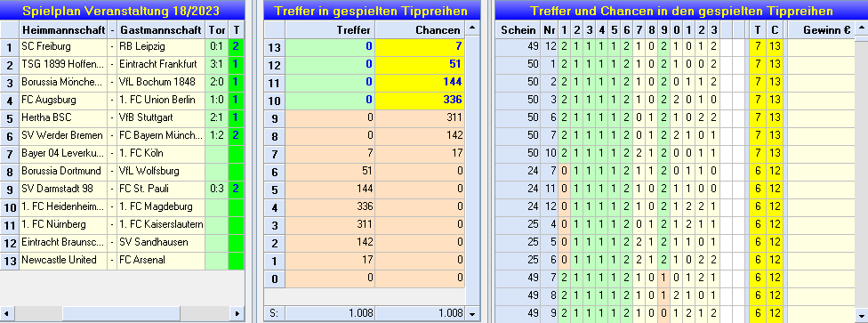Click the VfB Stuttgart cell

[x=161, y=117]
